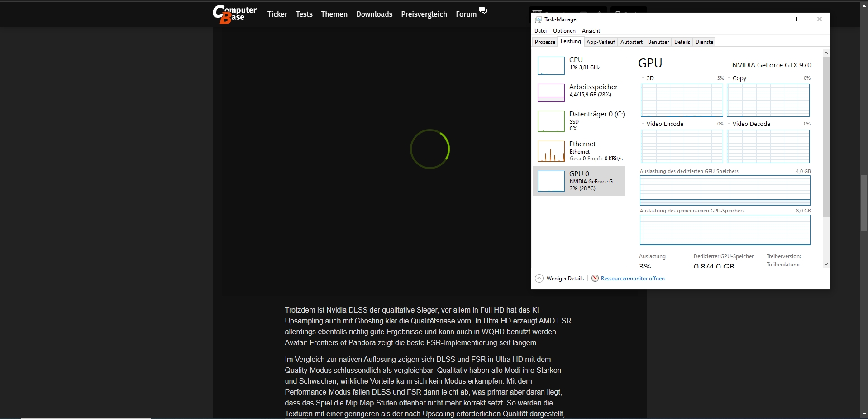Click the Task-Manager title bar icon

539,19
